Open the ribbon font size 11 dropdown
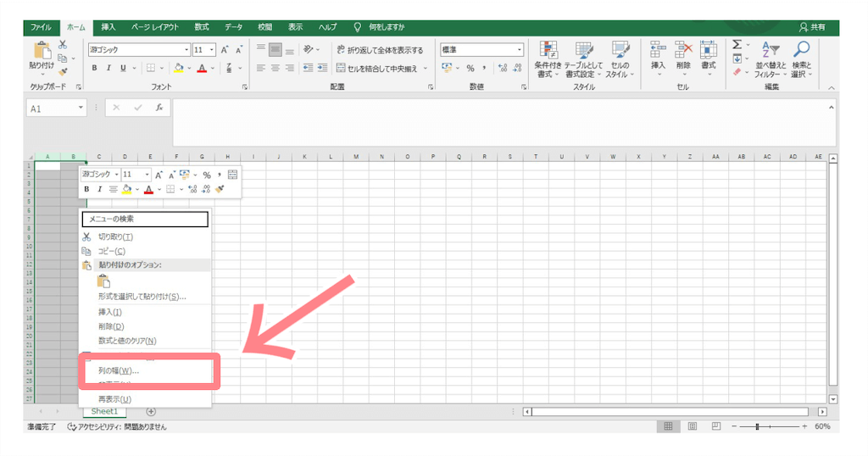Screen dimensions: 868x456 coord(211,50)
